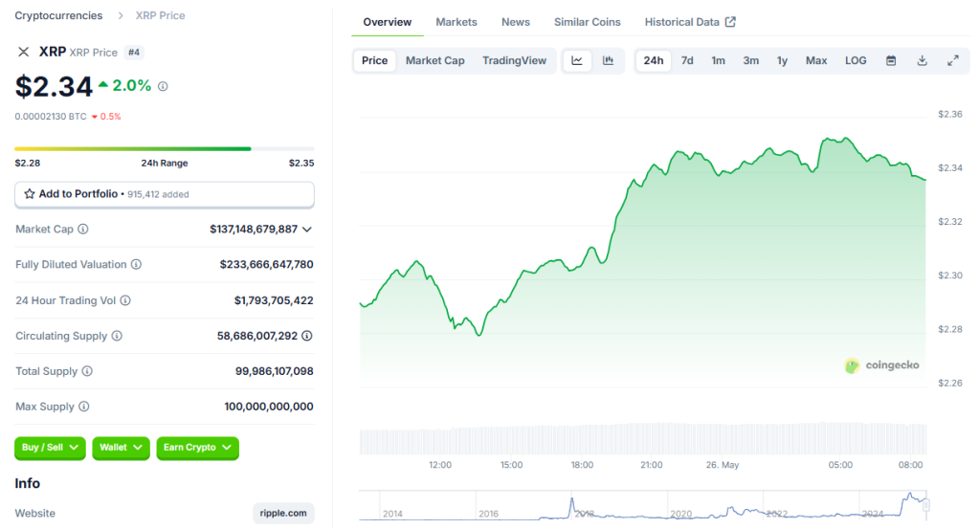Select the line chart view icon
The height and width of the screenshot is (529, 980).
pyautogui.click(x=577, y=60)
